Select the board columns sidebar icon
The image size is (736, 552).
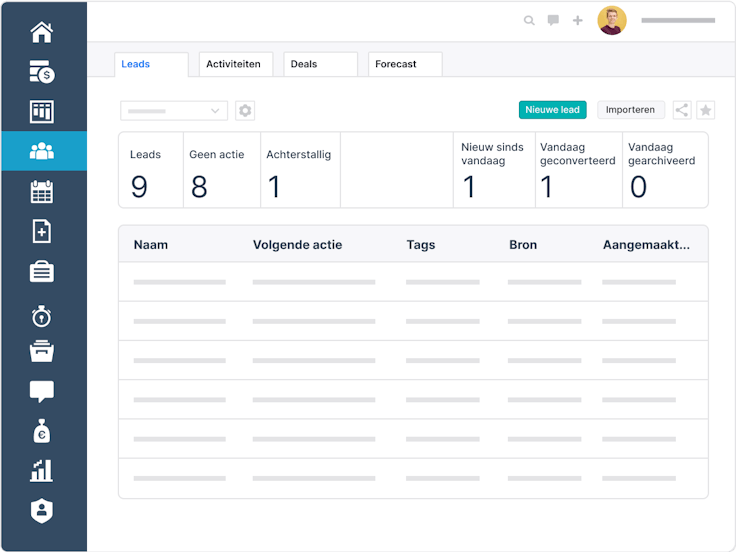[x=42, y=111]
